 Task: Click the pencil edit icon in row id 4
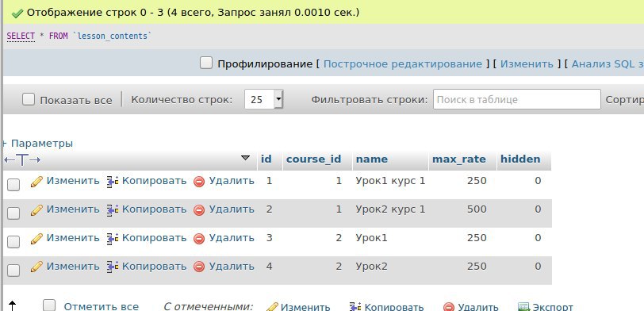[x=36, y=267]
